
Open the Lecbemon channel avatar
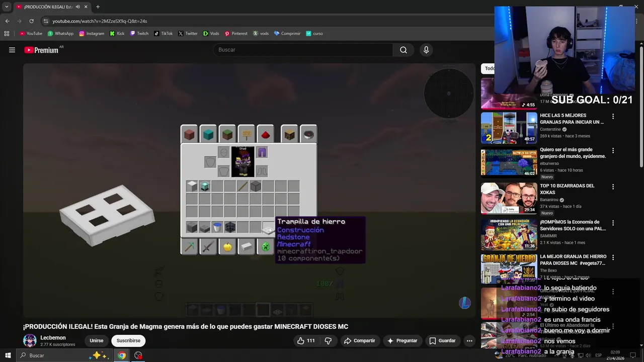pos(30,340)
